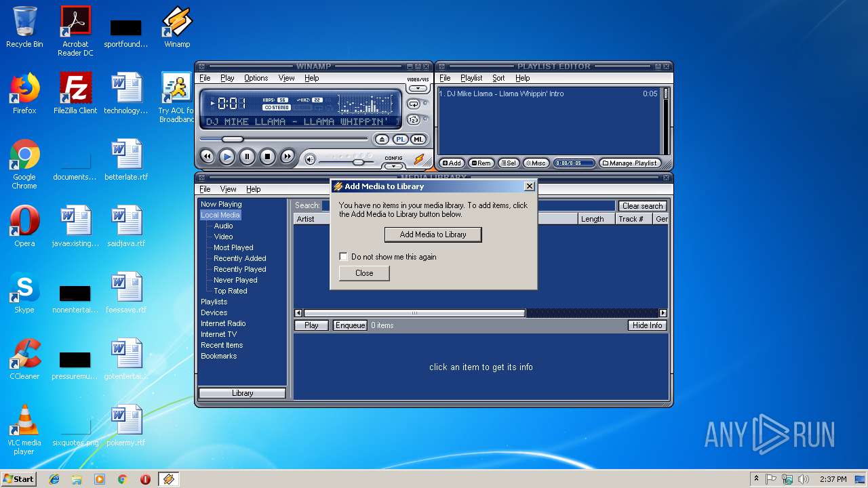Select Top Rated in library tree
This screenshot has height=488, width=868.
[x=231, y=291]
